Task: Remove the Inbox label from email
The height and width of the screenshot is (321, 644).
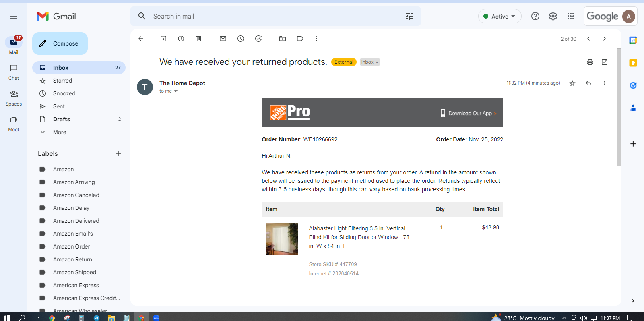Action: [x=377, y=62]
